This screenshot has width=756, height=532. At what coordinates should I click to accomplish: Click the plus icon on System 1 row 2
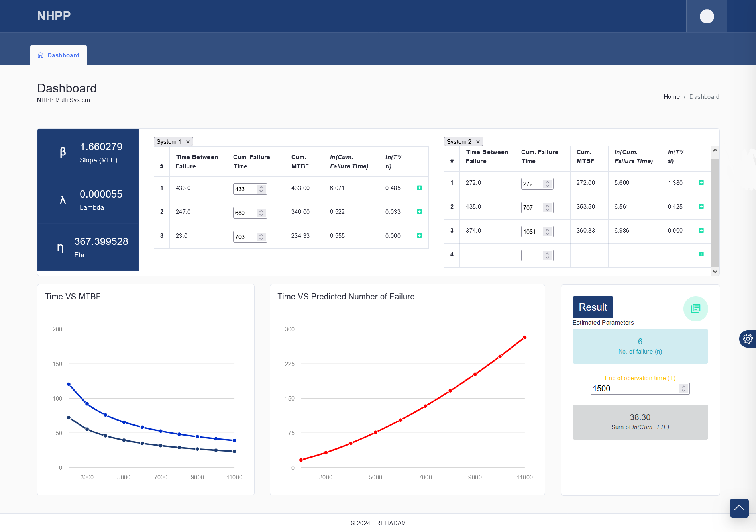(x=419, y=212)
